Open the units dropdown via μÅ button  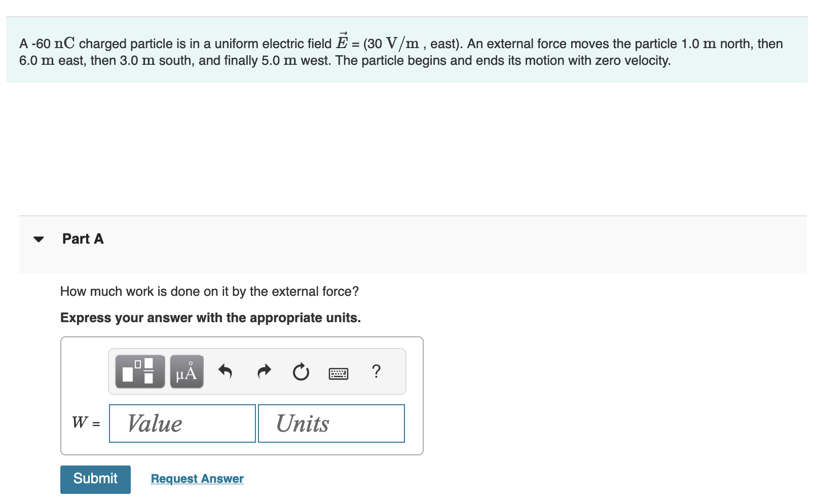[185, 372]
